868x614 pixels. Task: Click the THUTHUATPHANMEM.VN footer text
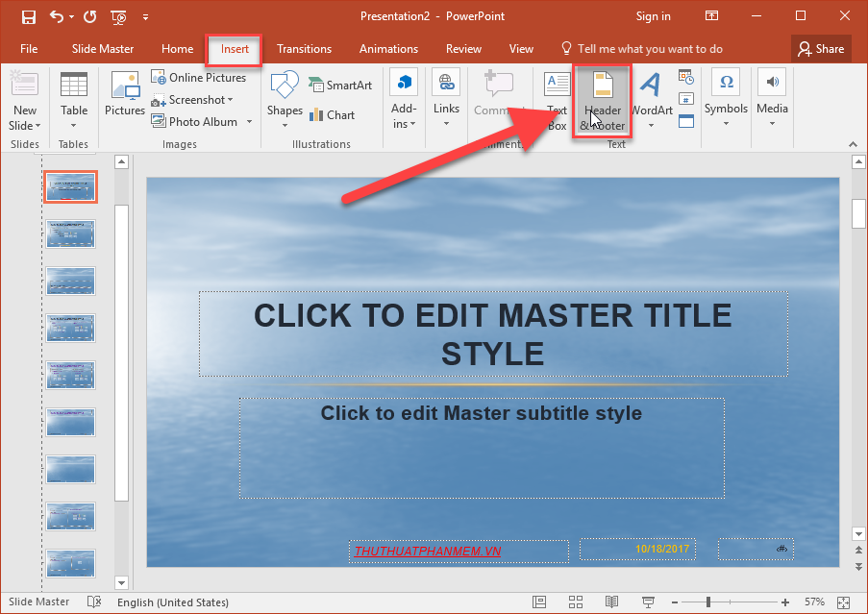428,551
